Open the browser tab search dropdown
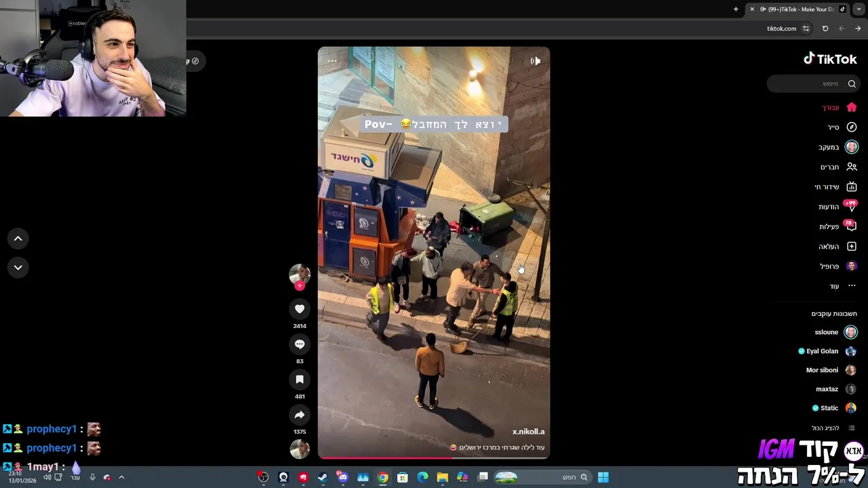The image size is (868, 488). 859,9
